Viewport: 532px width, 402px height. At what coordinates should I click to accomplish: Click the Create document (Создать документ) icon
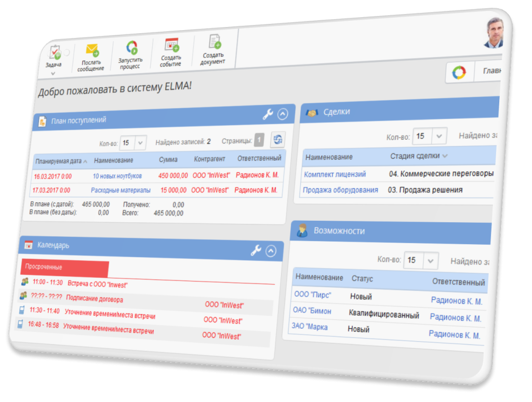pyautogui.click(x=214, y=43)
